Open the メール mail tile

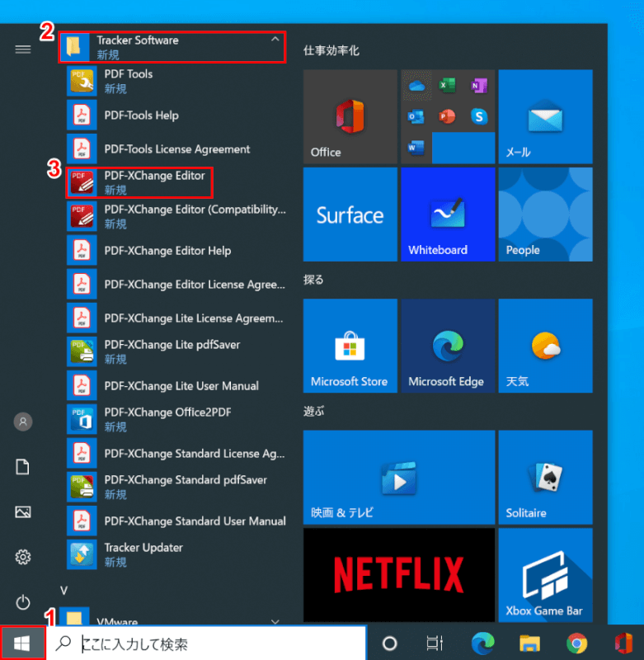[546, 116]
